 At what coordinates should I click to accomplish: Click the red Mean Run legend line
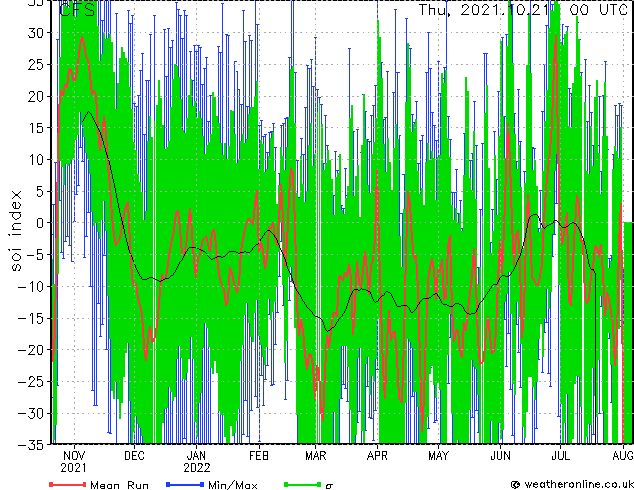tap(68, 484)
